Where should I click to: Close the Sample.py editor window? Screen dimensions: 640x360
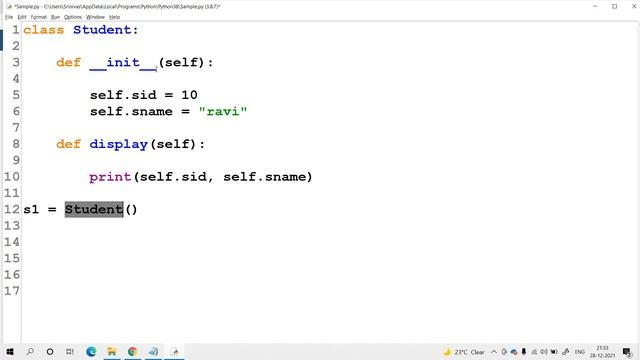(633, 7)
